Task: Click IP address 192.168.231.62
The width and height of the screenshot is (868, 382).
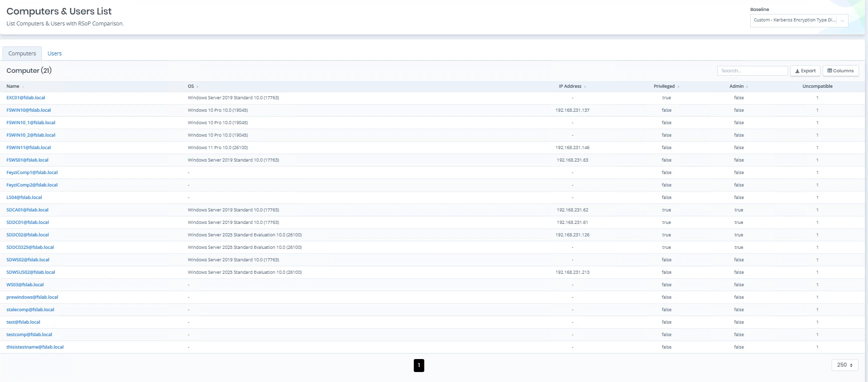Action: pos(573,210)
